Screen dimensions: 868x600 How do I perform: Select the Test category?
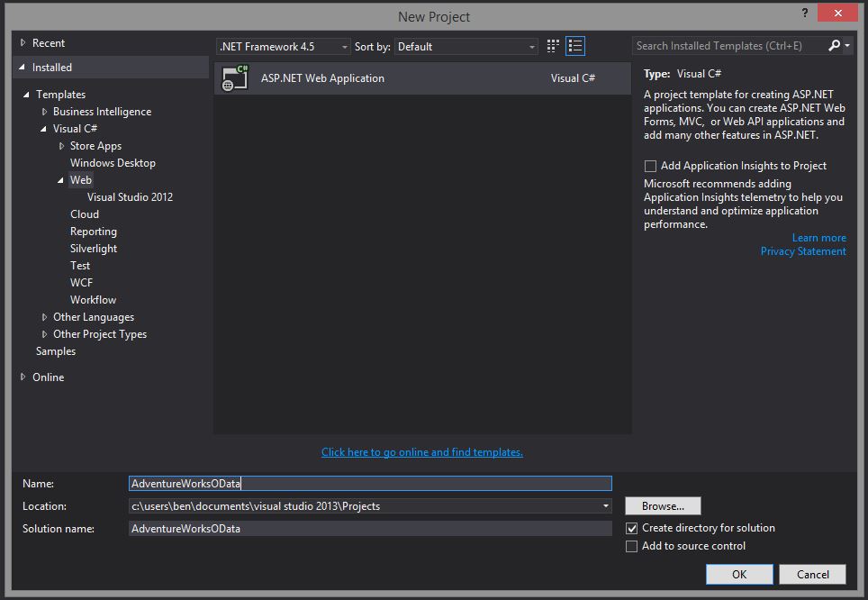(x=80, y=266)
